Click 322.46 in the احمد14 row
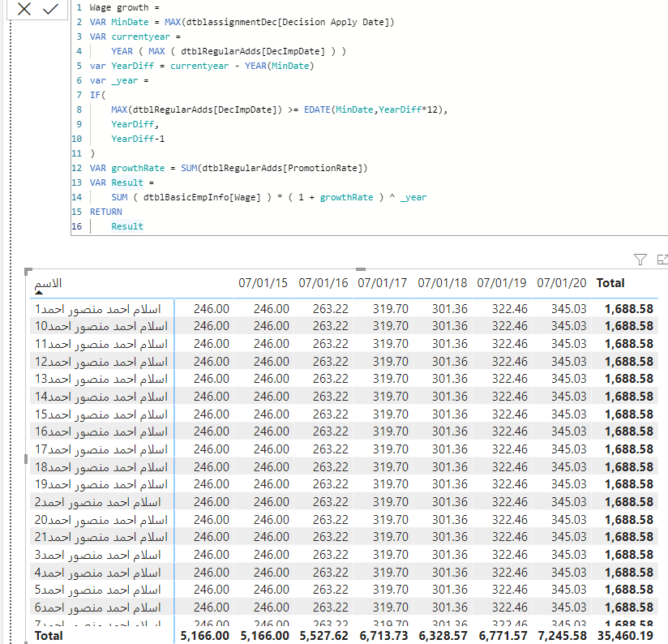The width and height of the screenshot is (668, 644). coord(510,397)
